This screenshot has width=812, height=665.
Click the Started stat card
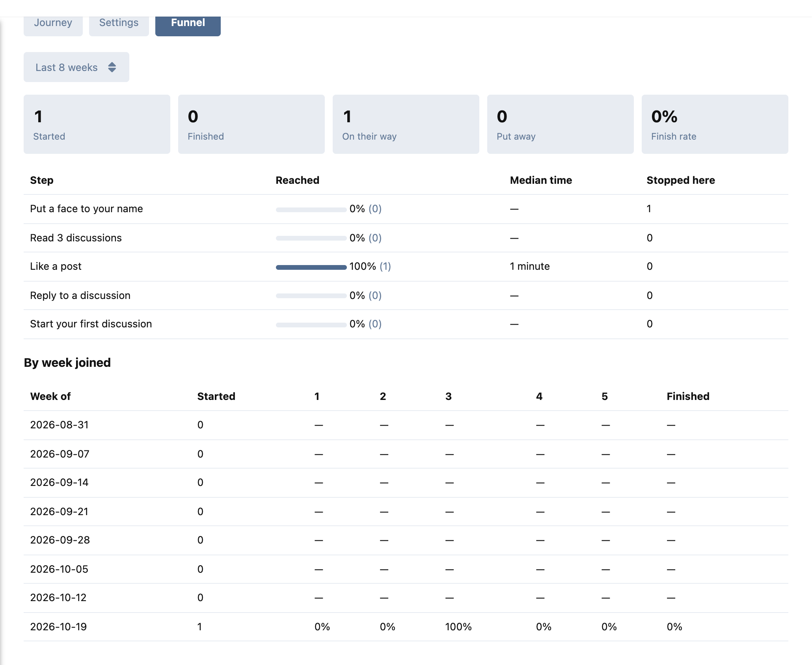(97, 124)
